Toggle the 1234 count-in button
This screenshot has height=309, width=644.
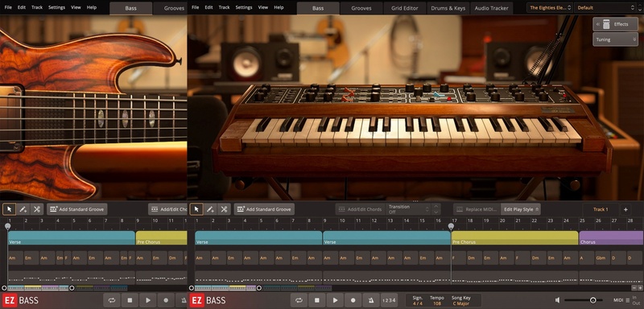[x=389, y=300]
